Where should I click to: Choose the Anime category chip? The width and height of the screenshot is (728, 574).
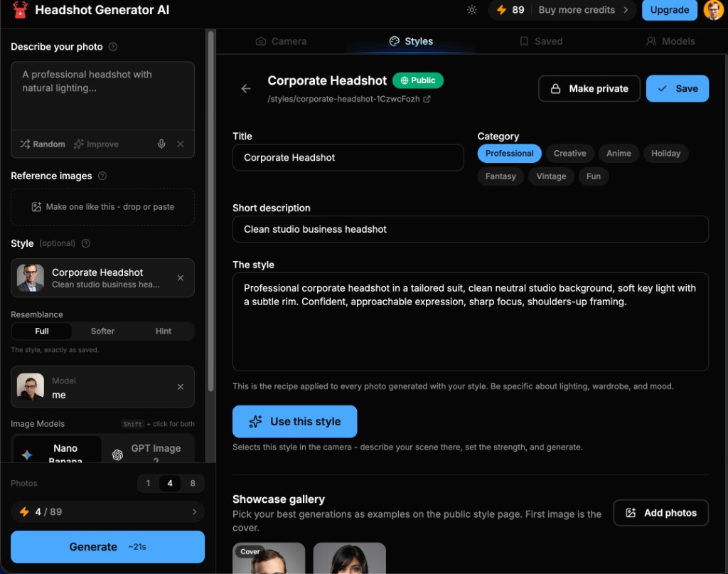tap(619, 153)
